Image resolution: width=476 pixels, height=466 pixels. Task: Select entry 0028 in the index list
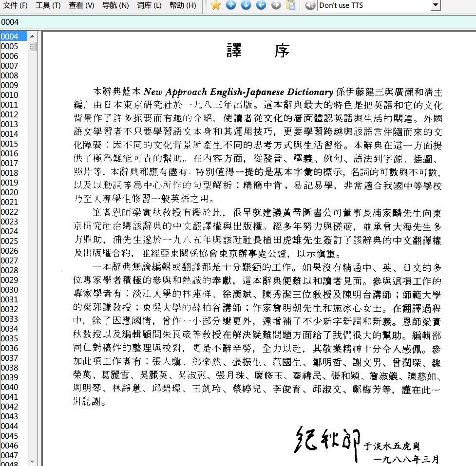click(14, 270)
